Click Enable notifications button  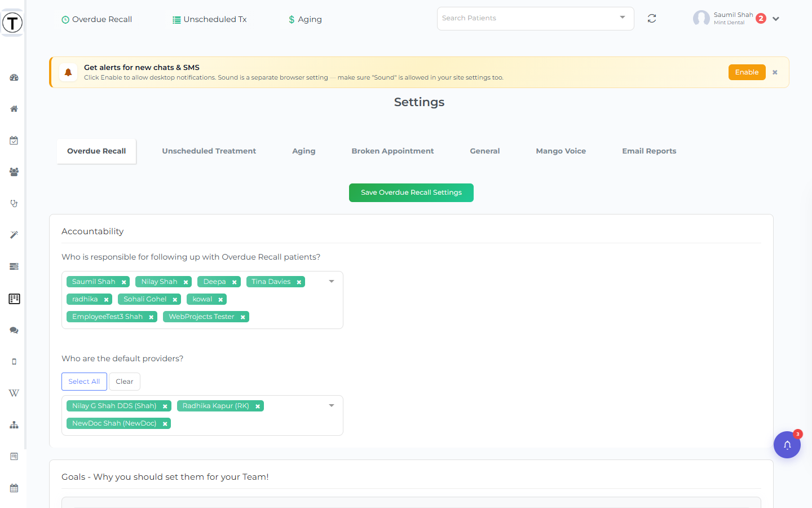(747, 72)
